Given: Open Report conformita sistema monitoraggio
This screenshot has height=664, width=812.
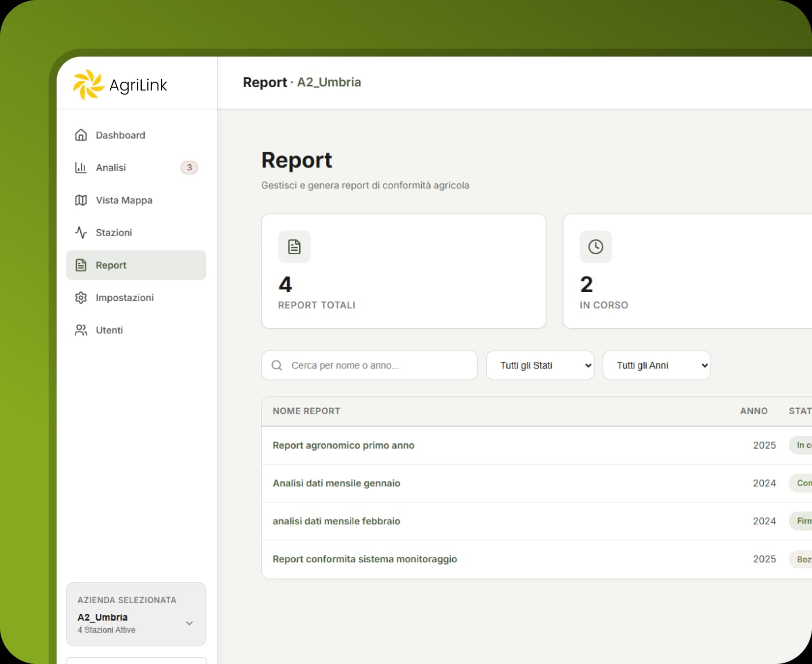Looking at the screenshot, I should [x=365, y=559].
